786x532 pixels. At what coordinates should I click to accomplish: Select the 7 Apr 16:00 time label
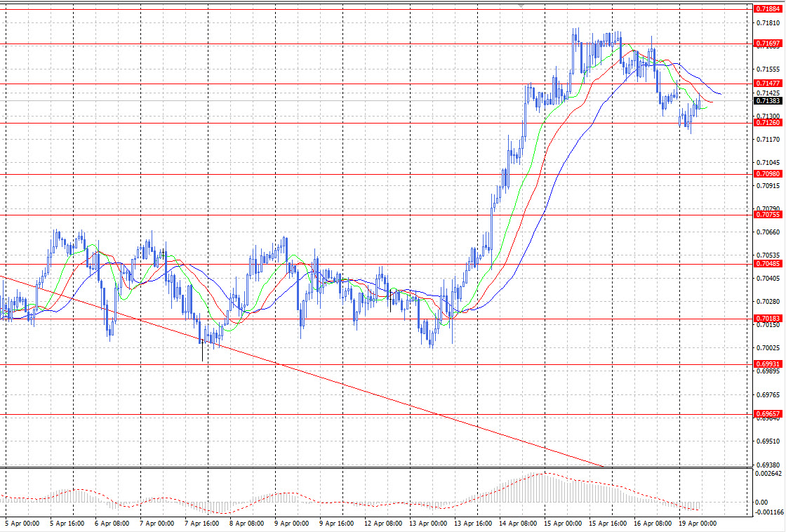(x=201, y=524)
